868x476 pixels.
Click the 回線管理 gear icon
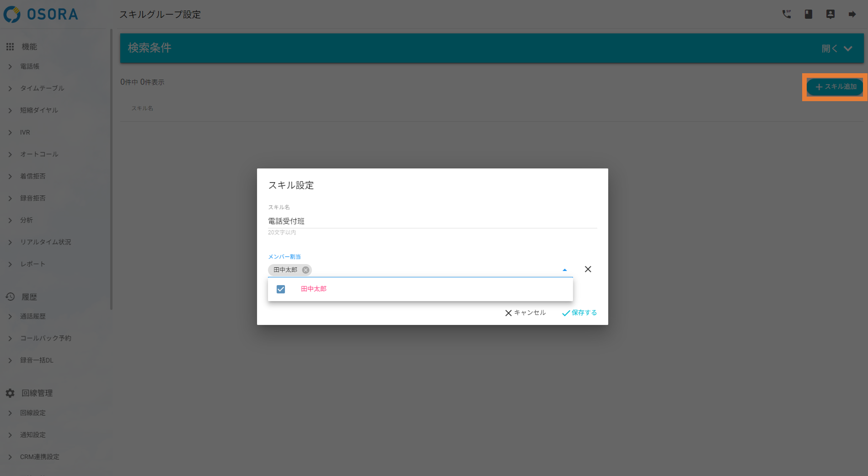coord(10,393)
